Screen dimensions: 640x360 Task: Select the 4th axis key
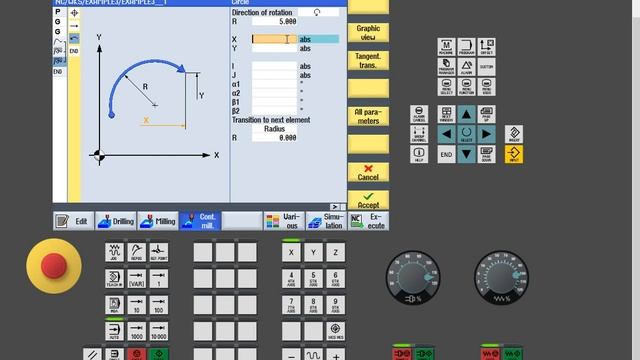[x=291, y=279]
